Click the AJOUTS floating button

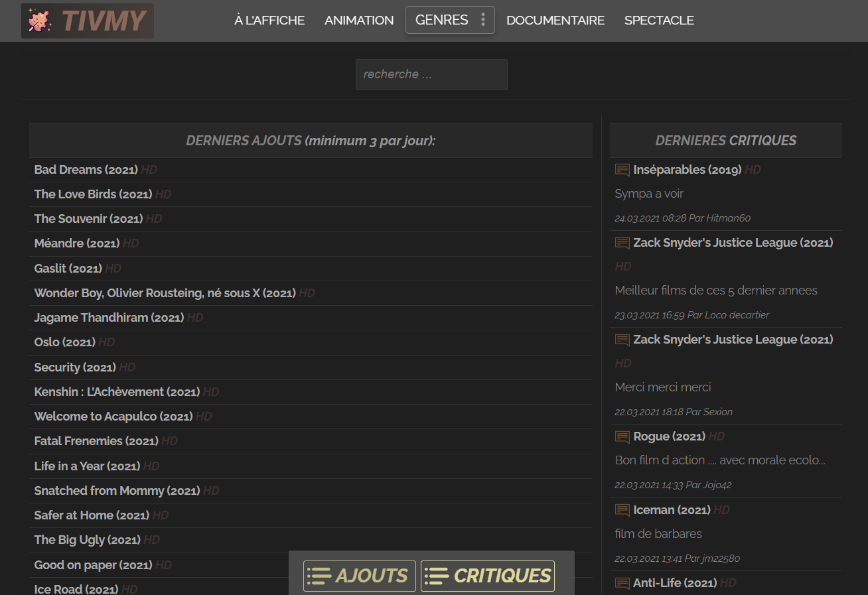[x=360, y=576]
